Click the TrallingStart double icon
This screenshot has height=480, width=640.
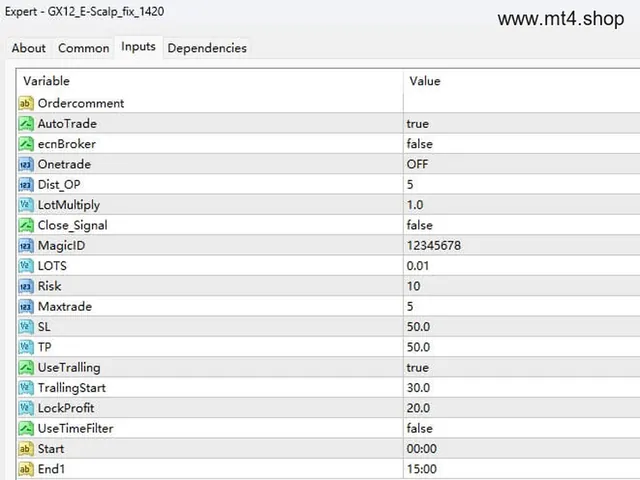click(26, 388)
